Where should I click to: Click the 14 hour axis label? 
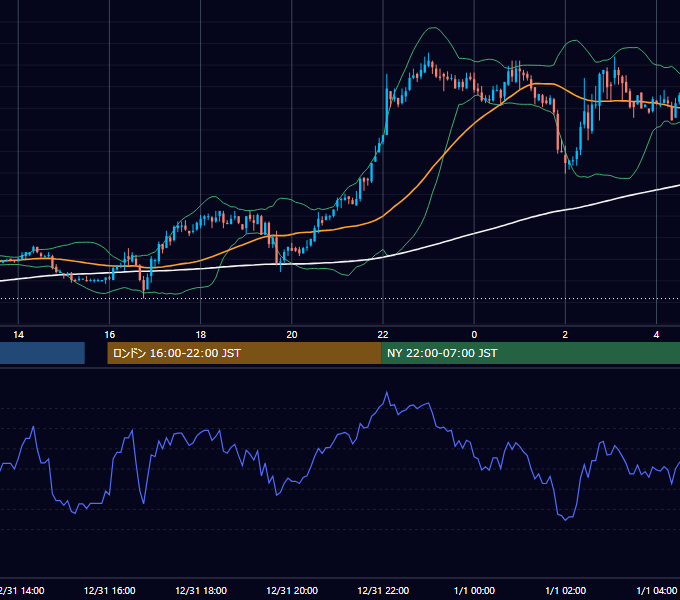click(18, 335)
